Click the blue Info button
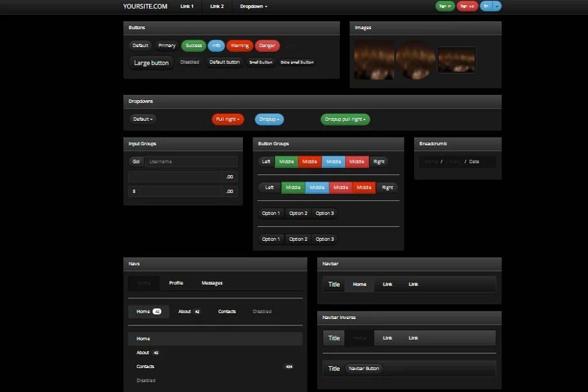This screenshot has height=392, width=588. (216, 46)
